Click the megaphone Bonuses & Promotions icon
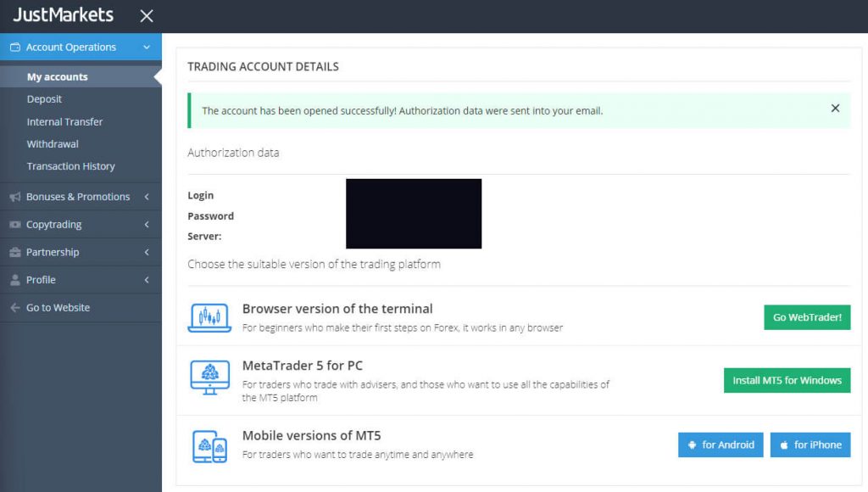The image size is (868, 492). pyautogui.click(x=14, y=197)
